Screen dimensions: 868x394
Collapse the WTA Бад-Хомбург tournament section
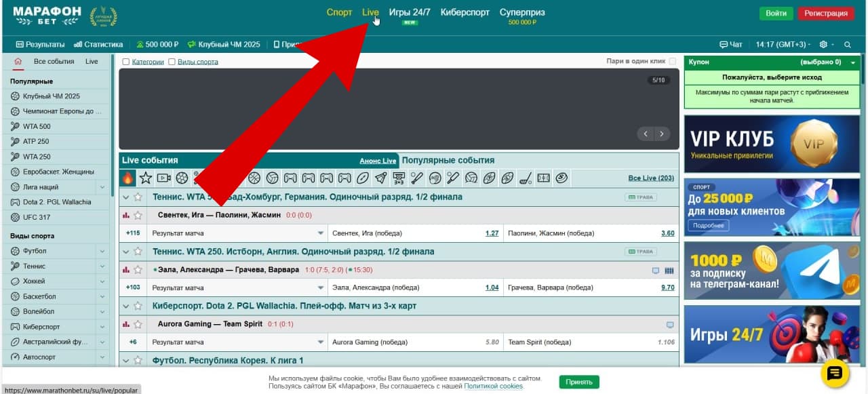click(x=125, y=197)
